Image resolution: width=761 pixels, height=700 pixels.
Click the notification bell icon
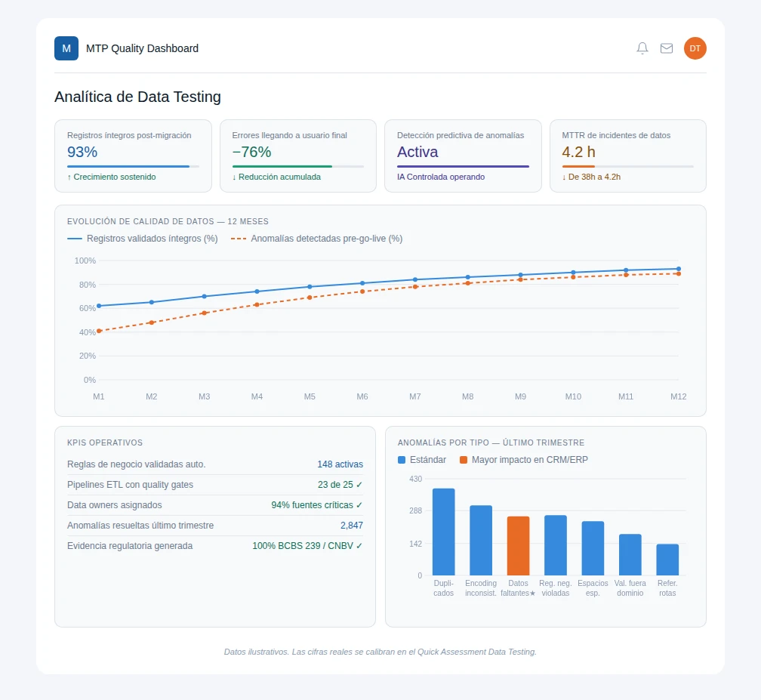point(642,48)
